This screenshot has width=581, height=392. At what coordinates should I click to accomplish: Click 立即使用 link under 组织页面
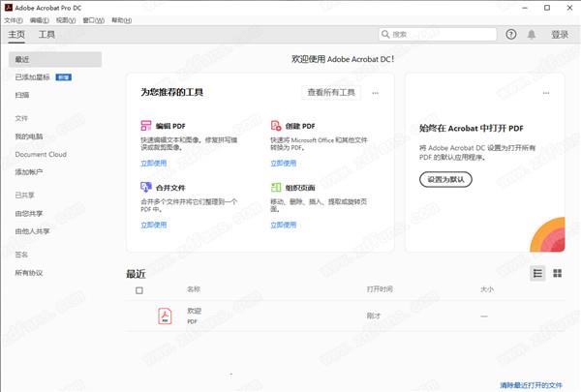coord(284,225)
